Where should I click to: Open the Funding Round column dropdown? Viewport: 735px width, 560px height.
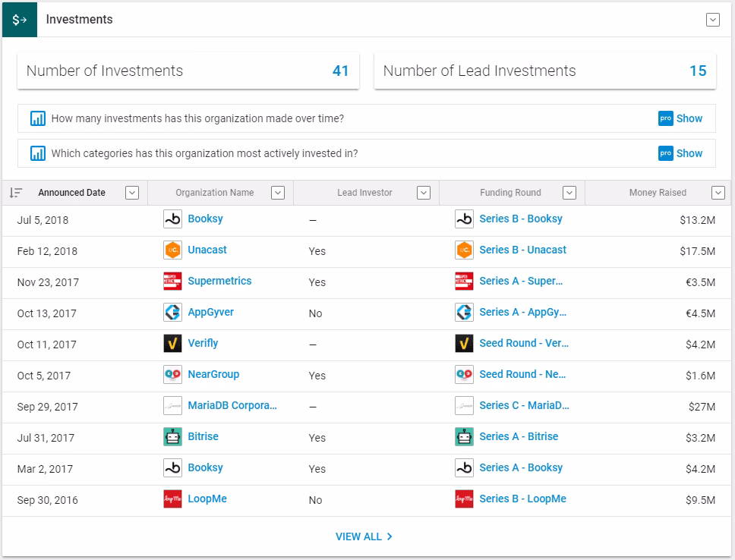coord(569,193)
